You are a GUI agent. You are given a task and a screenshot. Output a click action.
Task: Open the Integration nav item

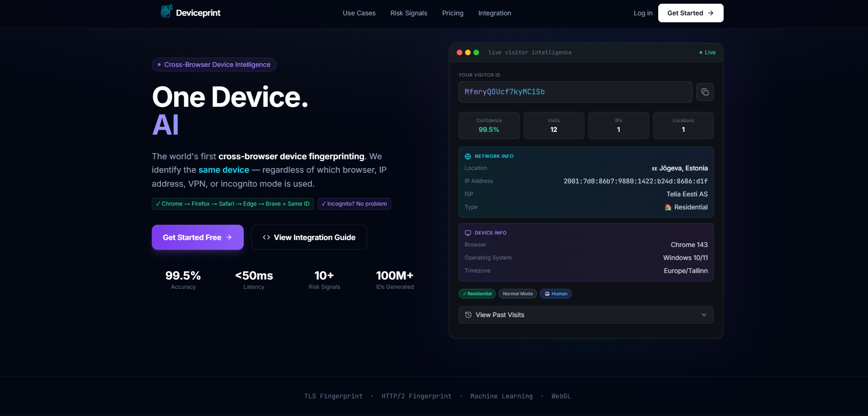(495, 13)
